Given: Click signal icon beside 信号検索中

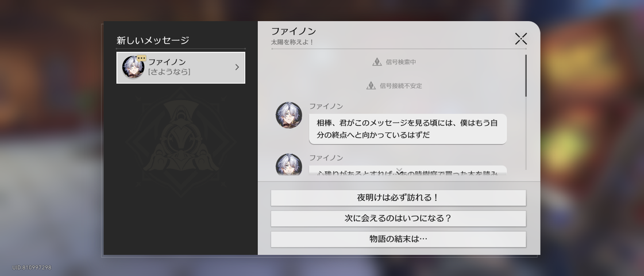Looking at the screenshot, I should (377, 62).
